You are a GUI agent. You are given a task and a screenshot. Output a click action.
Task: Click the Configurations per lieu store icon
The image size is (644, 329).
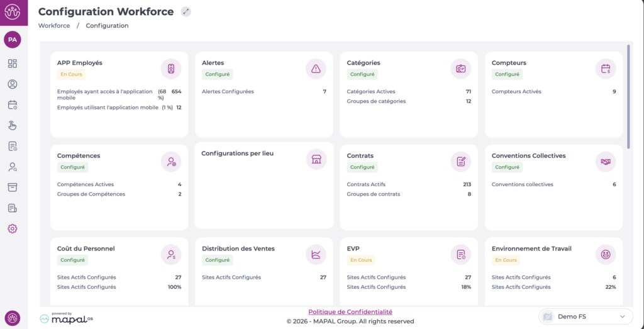pyautogui.click(x=317, y=159)
